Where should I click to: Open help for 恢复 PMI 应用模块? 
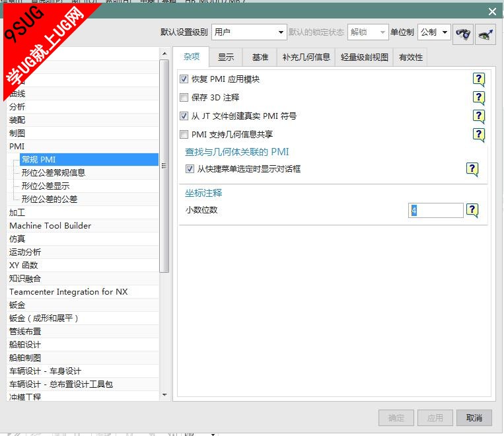pos(479,79)
